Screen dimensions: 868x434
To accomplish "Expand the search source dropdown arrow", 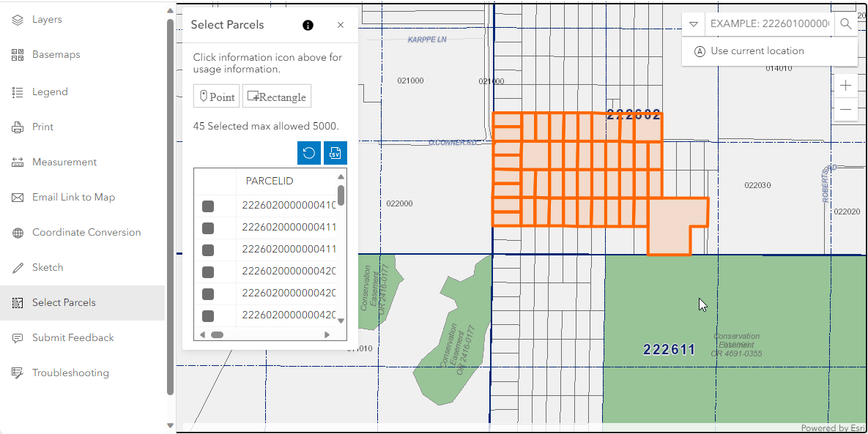I will (694, 24).
